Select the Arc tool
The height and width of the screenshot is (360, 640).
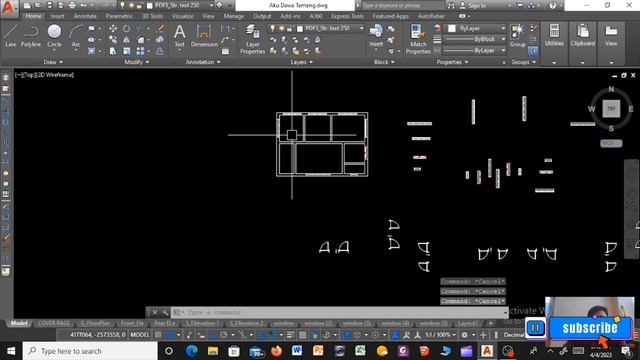coord(76,36)
